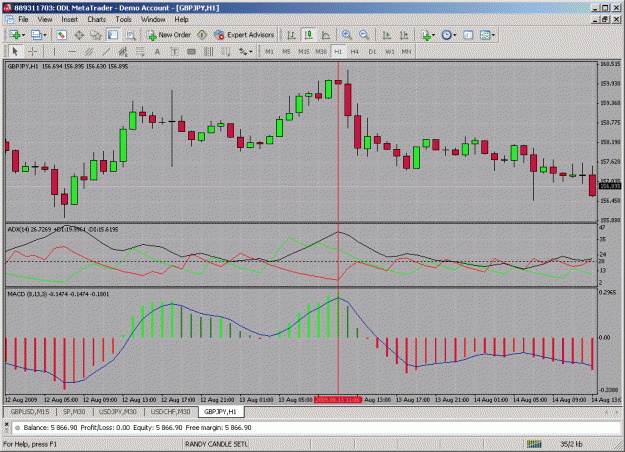
Task: Select the Fibonacci retracement tool
Action: coord(140,51)
